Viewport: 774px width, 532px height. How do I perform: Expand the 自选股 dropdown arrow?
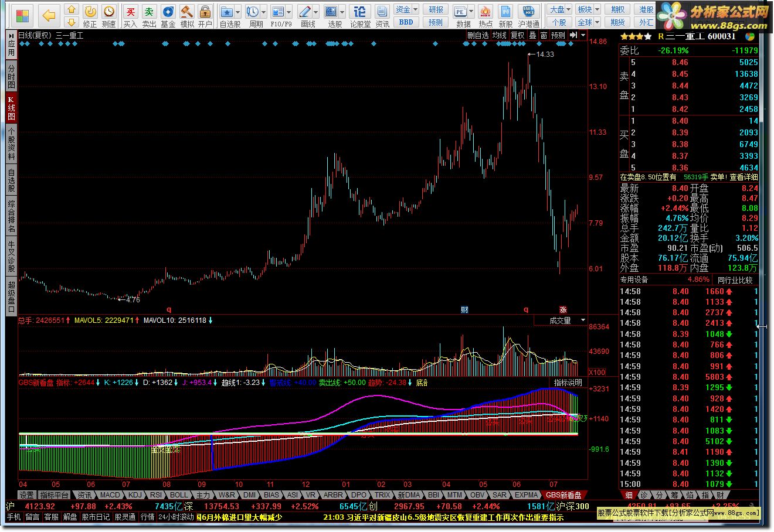pos(238,11)
